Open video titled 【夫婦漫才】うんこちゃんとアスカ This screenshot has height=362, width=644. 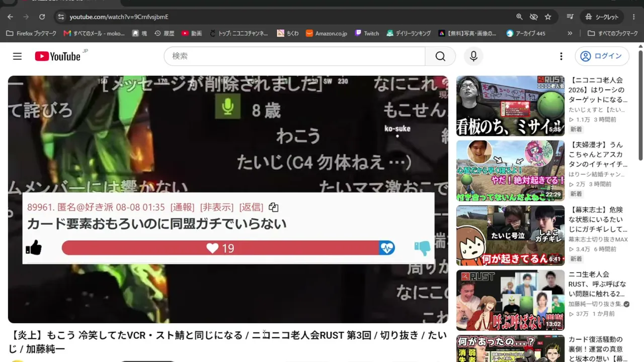coord(598,154)
